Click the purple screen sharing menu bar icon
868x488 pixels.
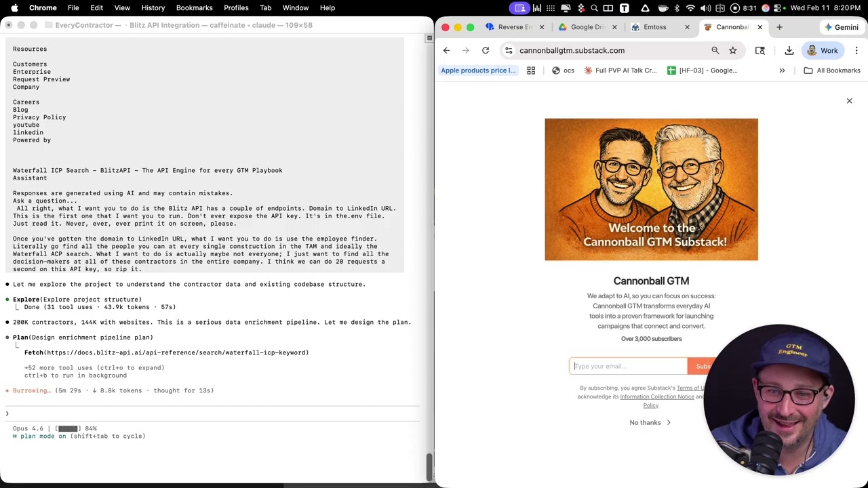coord(520,8)
